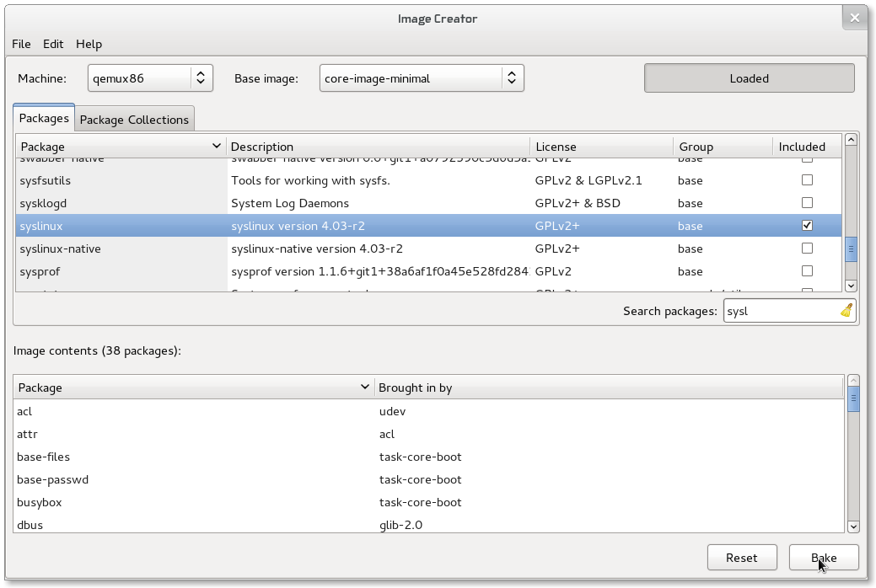Close the Image Creator window
This screenshot has width=876, height=588.
(x=855, y=18)
